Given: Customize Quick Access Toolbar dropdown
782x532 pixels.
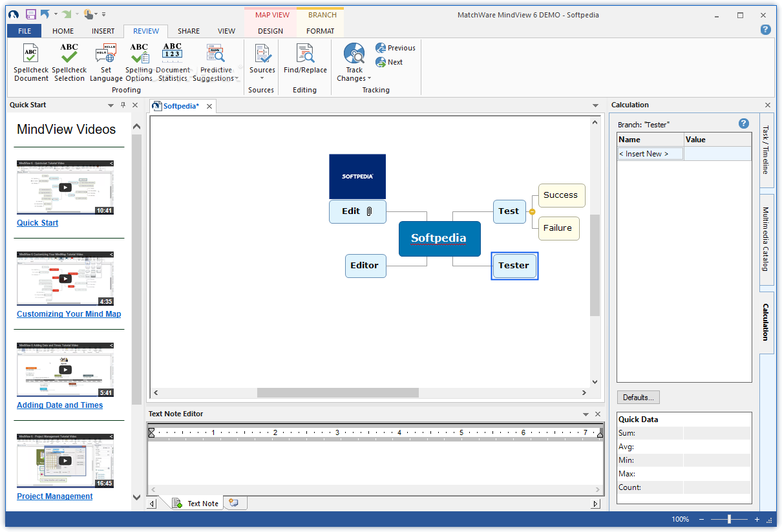Looking at the screenshot, I should point(104,14).
